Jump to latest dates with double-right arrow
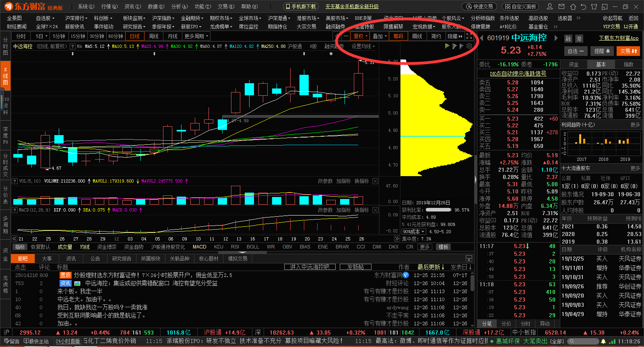The width and height of the screenshot is (644, 347). coord(396,239)
